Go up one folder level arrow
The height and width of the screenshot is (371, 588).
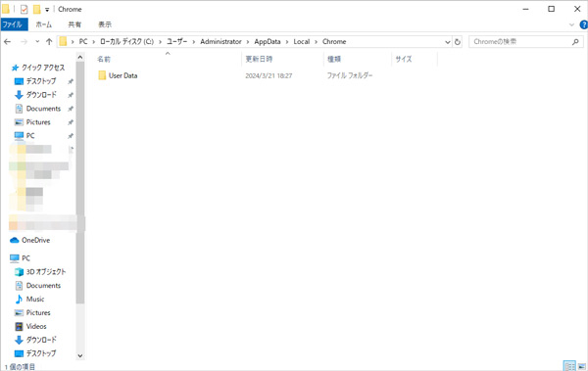click(x=49, y=41)
